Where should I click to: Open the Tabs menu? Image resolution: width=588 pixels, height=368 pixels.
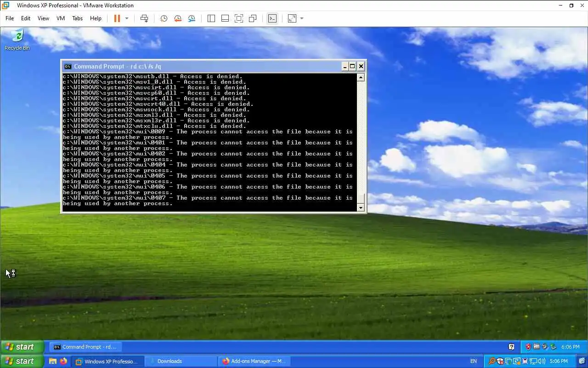[x=77, y=18]
